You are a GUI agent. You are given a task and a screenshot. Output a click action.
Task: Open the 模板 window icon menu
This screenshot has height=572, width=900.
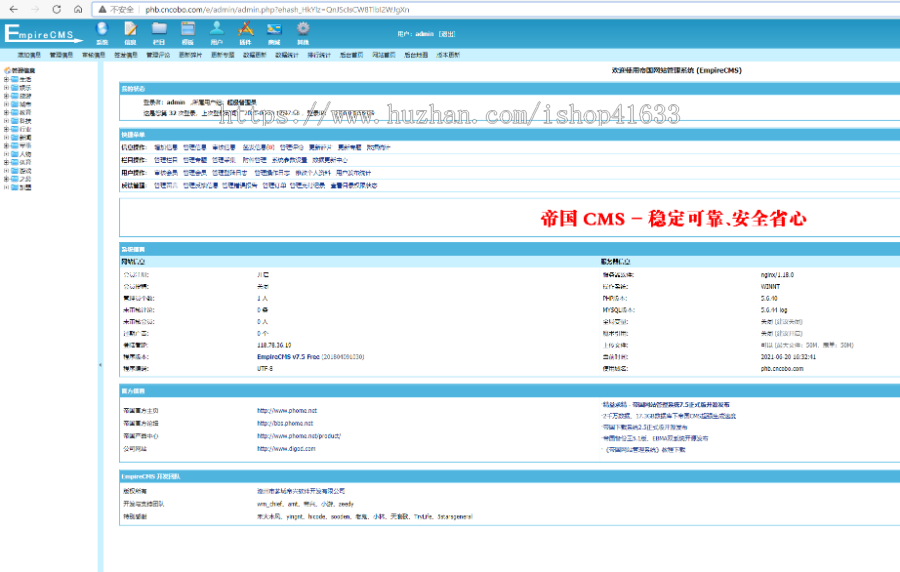[188, 33]
